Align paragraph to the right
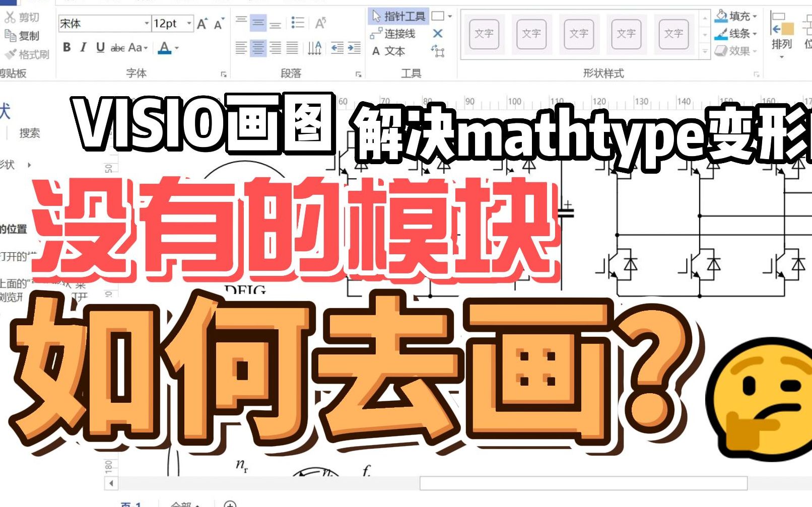This screenshot has width=812, height=507. coord(275,48)
